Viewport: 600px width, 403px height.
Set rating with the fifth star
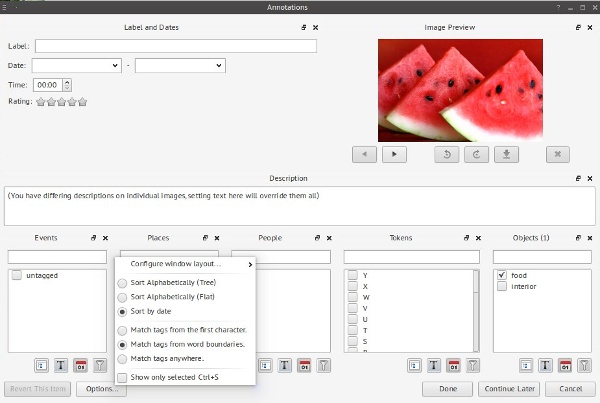83,102
